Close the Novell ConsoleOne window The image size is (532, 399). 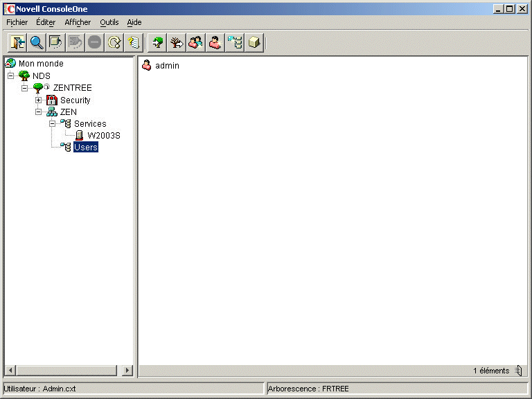[x=522, y=9]
